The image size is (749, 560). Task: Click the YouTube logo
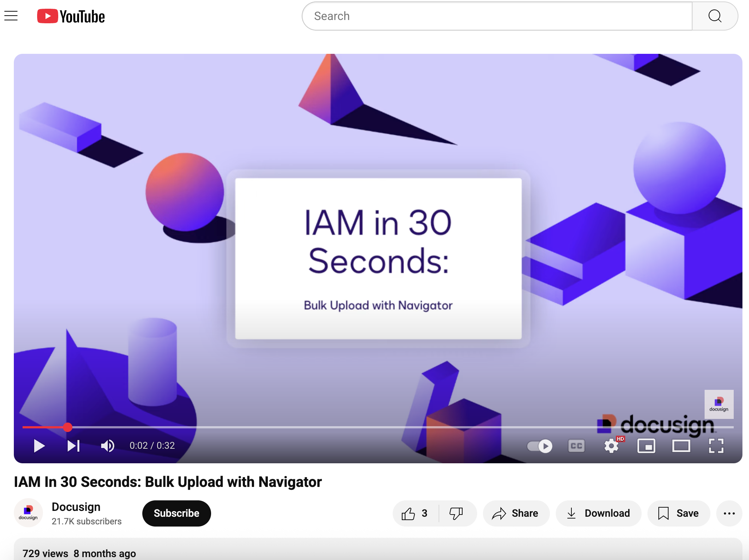click(x=71, y=16)
